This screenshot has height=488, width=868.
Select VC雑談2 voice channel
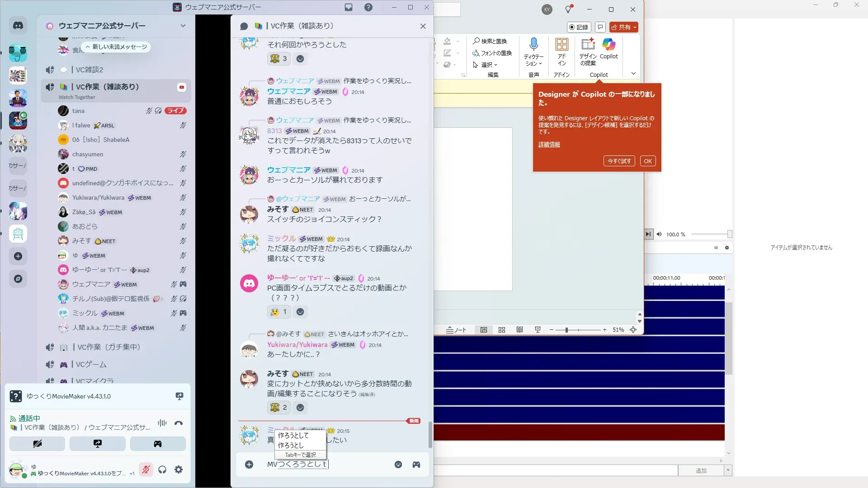pos(89,70)
